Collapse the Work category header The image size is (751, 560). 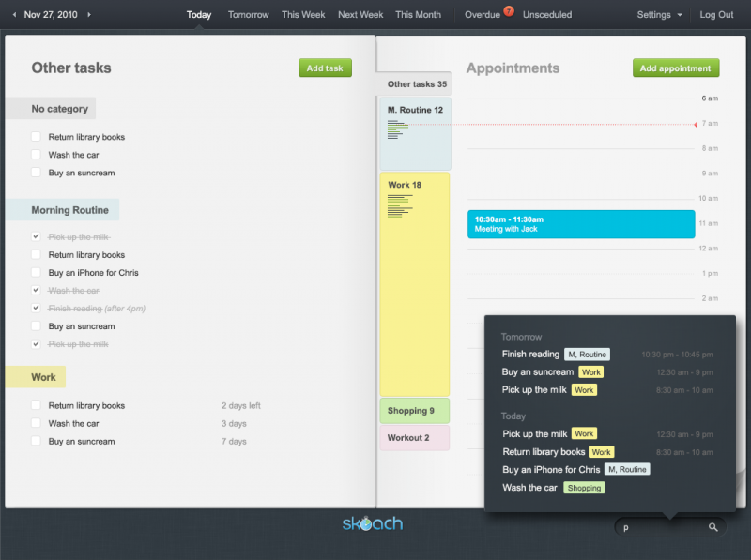coord(43,377)
